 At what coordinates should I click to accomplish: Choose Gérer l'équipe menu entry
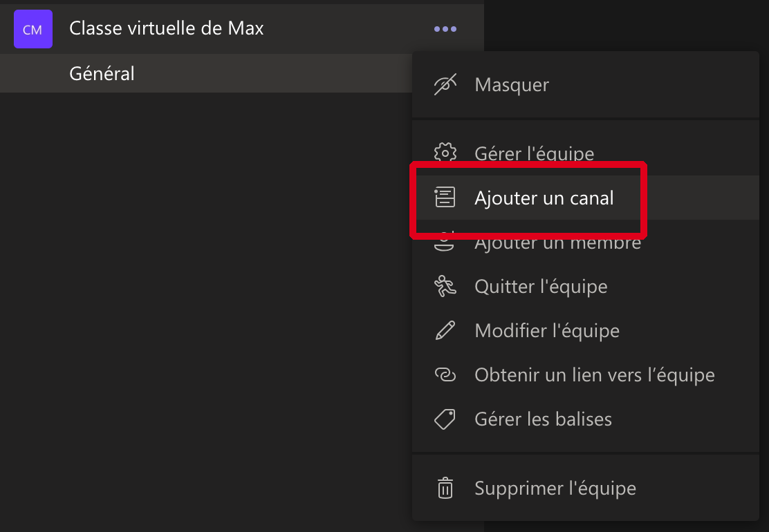click(x=586, y=153)
